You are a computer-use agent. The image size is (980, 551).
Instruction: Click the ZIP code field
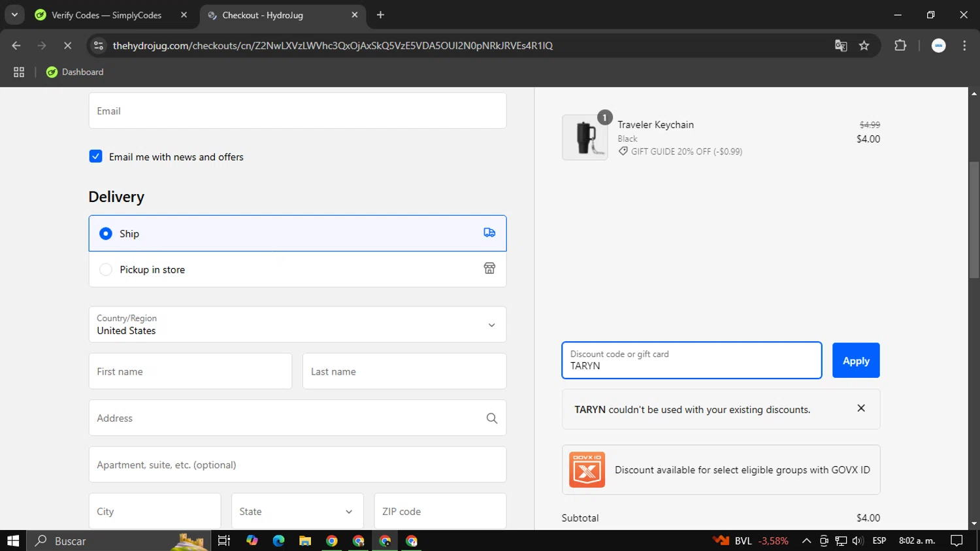440,511
